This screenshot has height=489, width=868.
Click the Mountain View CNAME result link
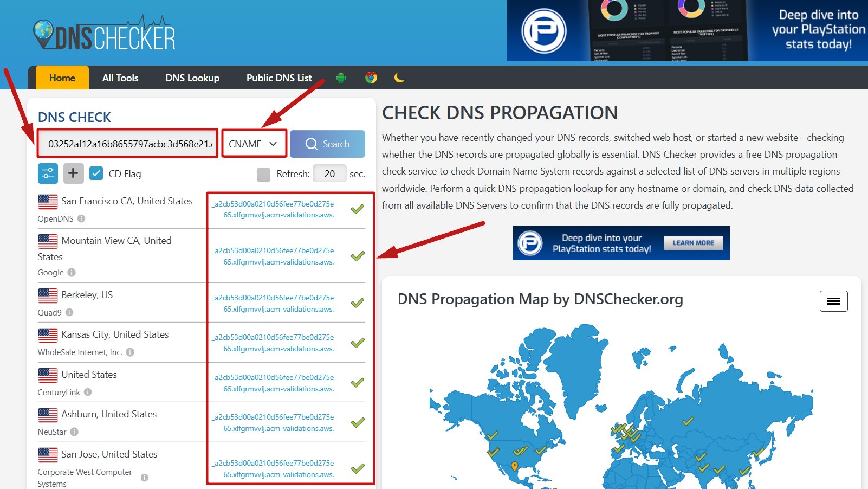point(274,256)
